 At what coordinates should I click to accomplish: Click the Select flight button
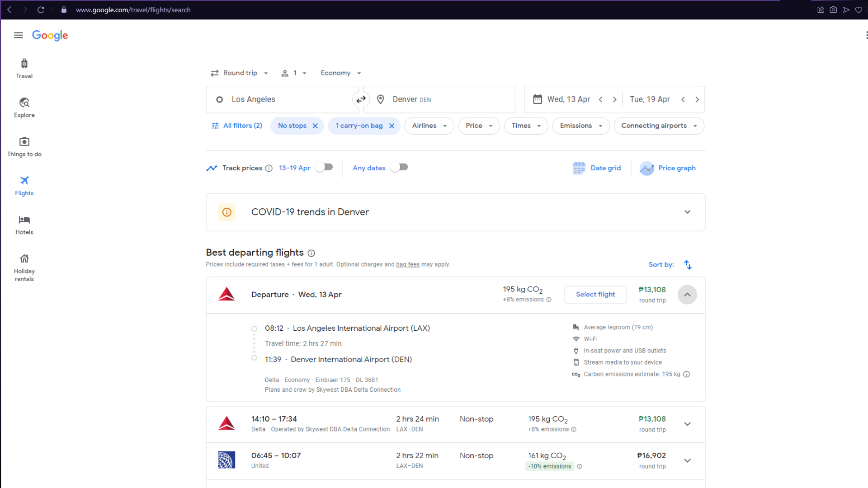(x=595, y=295)
